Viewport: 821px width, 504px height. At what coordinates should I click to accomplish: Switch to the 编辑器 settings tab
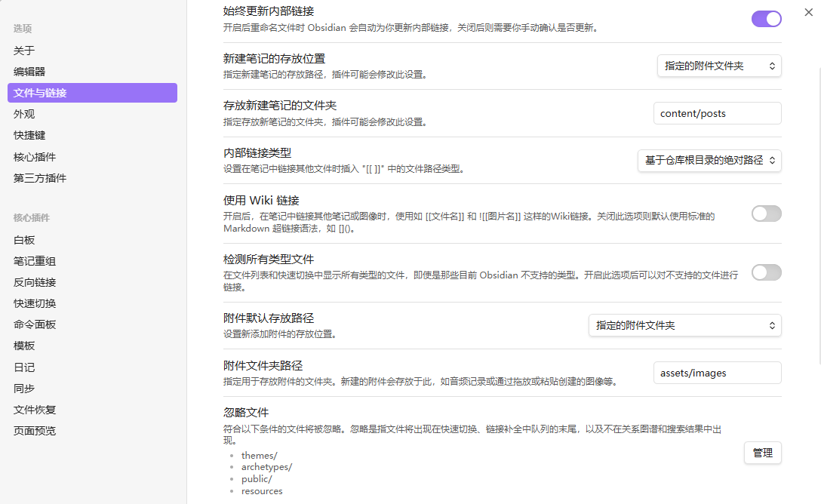[29, 72]
